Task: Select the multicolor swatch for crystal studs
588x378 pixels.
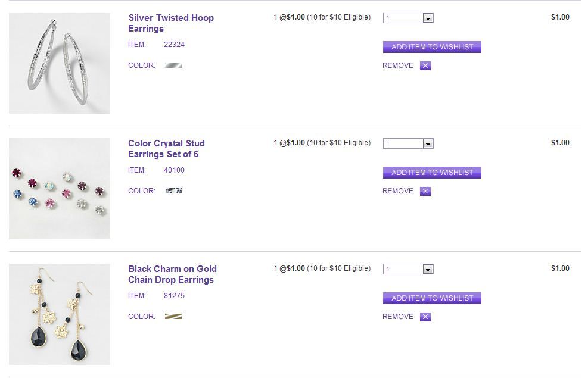Action: pos(173,191)
